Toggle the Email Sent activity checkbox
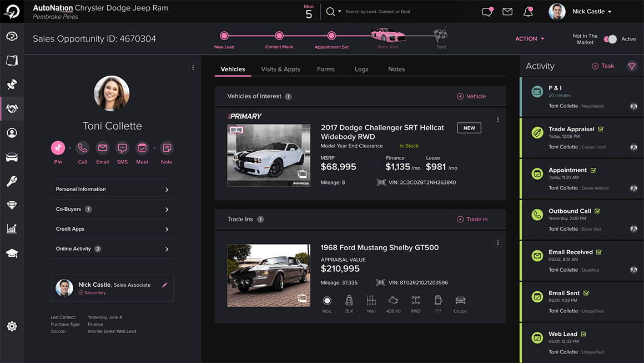This screenshot has height=363, width=644. [x=586, y=293]
